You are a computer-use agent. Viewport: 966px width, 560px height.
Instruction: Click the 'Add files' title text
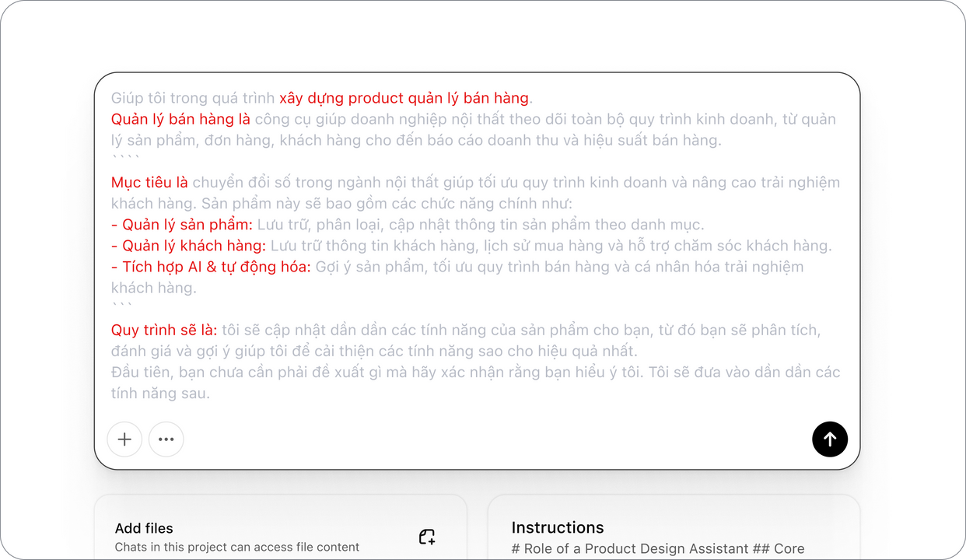coord(144,528)
